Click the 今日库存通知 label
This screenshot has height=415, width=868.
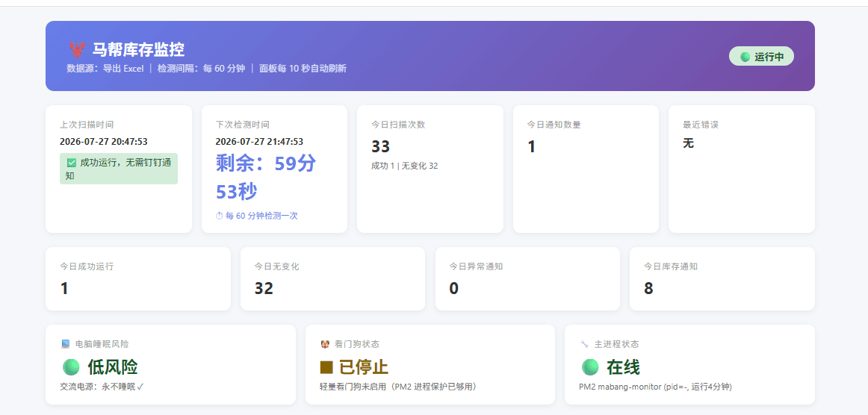tap(670, 266)
